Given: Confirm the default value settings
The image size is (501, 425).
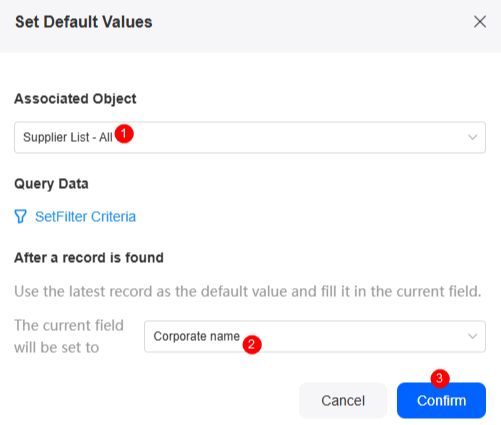Looking at the screenshot, I should click(x=441, y=400).
